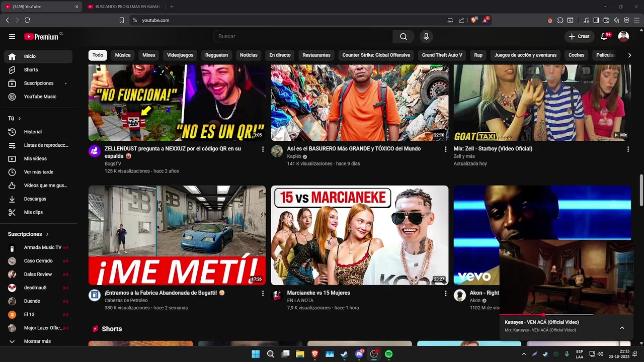Open Mis vídeos in the sidebar
644x362 pixels.
coord(38,158)
